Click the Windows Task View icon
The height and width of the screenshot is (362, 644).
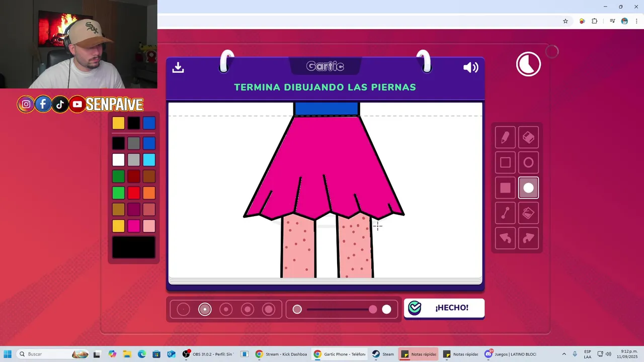pyautogui.click(x=97, y=354)
